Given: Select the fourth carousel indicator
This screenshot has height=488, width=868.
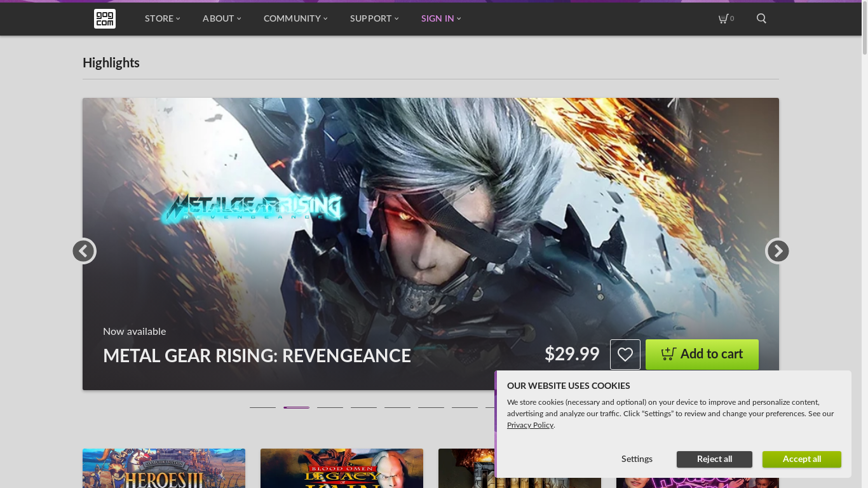Looking at the screenshot, I should [x=363, y=407].
